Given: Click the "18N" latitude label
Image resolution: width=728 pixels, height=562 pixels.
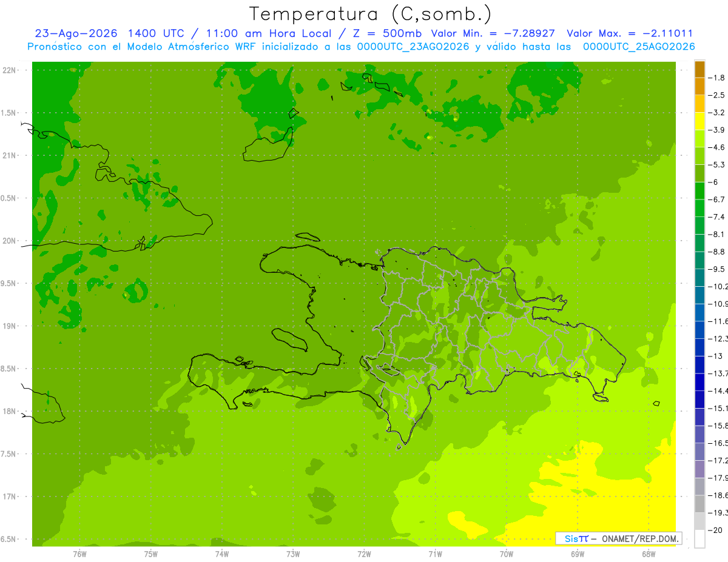Looking at the screenshot, I should click(10, 411).
